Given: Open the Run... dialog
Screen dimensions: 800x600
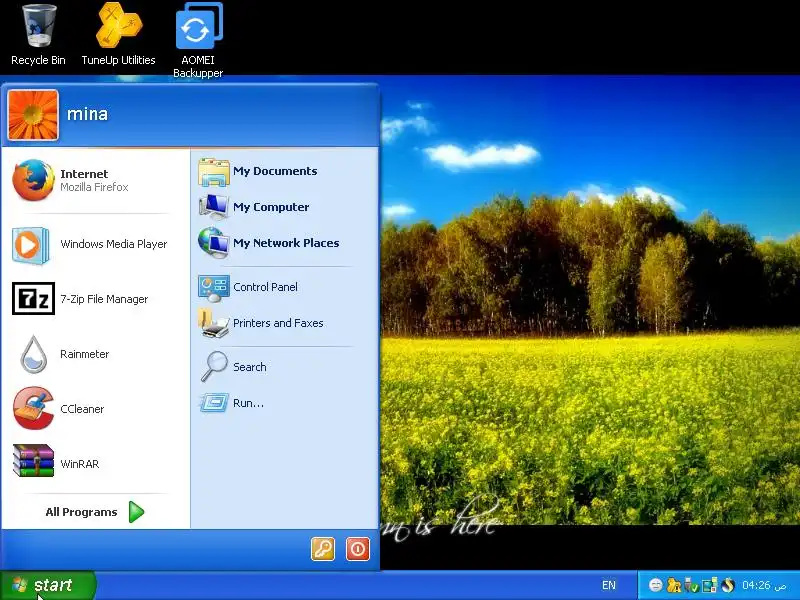Looking at the screenshot, I should tap(284, 403).
